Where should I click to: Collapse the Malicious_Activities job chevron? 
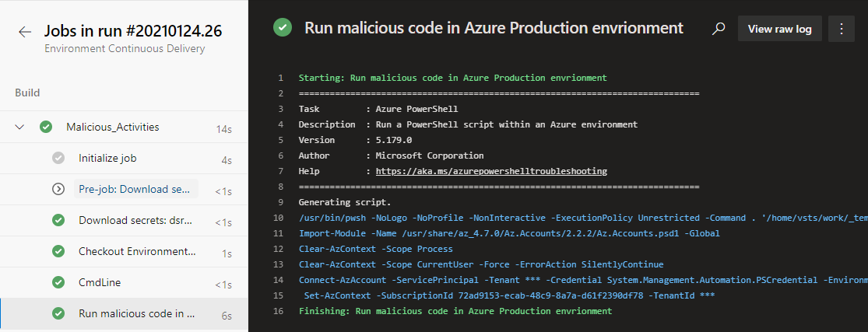click(x=20, y=127)
